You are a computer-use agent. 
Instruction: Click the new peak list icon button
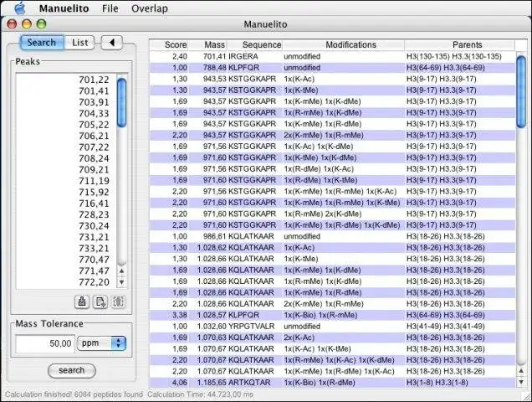click(100, 301)
